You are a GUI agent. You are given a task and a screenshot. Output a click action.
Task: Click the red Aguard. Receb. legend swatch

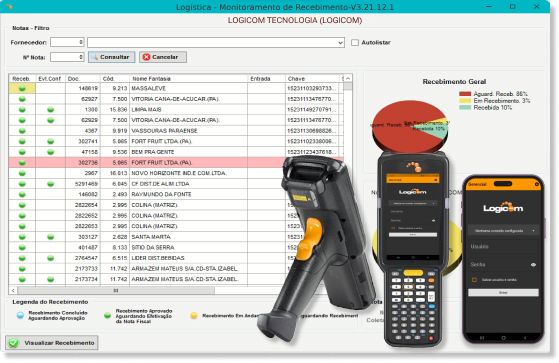(x=465, y=94)
